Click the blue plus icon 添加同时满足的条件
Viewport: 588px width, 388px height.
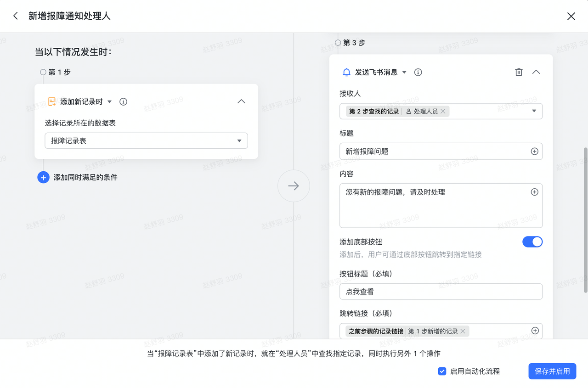click(43, 177)
